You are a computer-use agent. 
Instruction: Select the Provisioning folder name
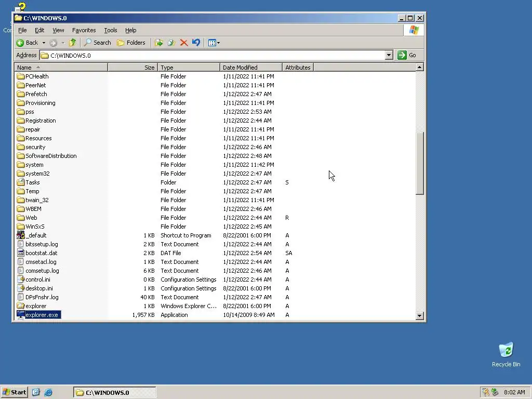(41, 103)
